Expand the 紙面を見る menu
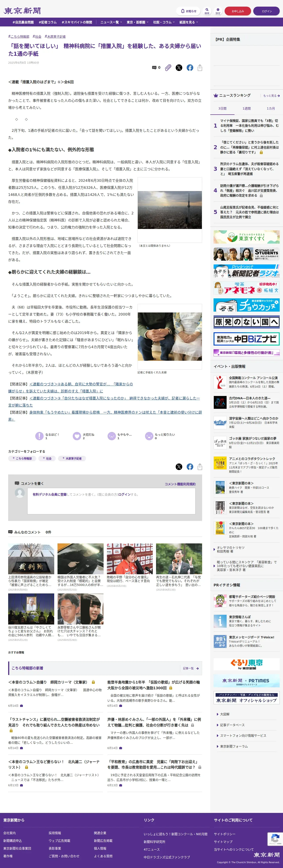283x868 pixels. coord(189,22)
